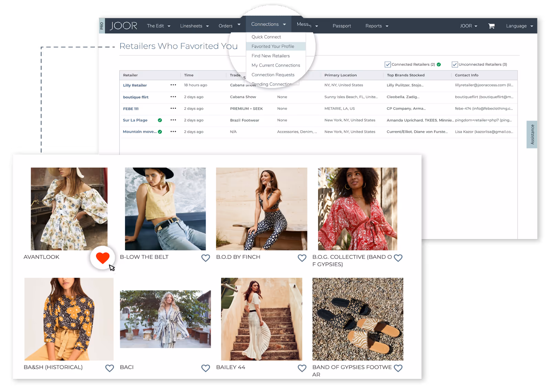Open the AVANTLOOK brand thumbnail

(x=69, y=209)
